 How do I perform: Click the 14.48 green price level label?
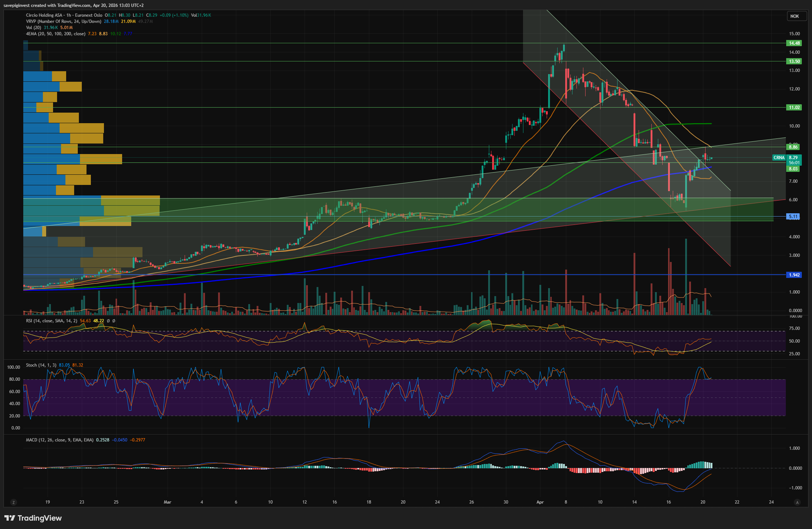tap(794, 43)
